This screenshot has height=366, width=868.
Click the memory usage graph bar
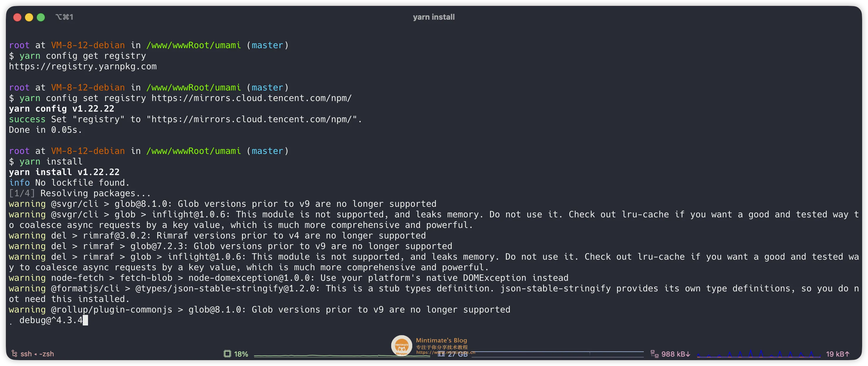pyautogui.click(x=558, y=354)
